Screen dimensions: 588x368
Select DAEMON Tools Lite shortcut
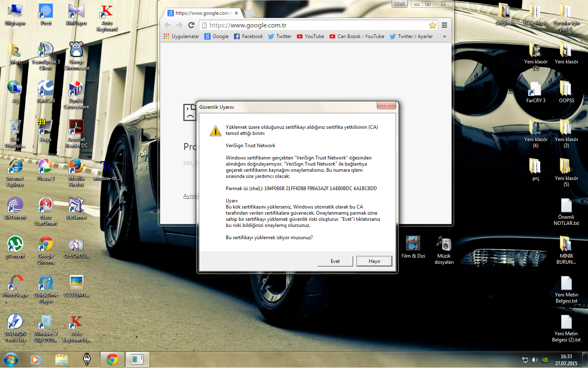[x=15, y=328]
